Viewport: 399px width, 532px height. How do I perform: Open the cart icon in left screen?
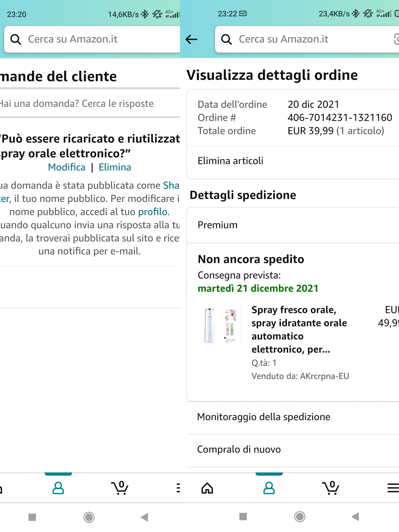(120, 488)
